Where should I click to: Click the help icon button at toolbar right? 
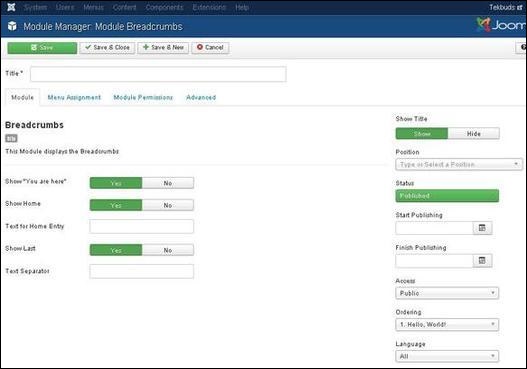click(522, 47)
